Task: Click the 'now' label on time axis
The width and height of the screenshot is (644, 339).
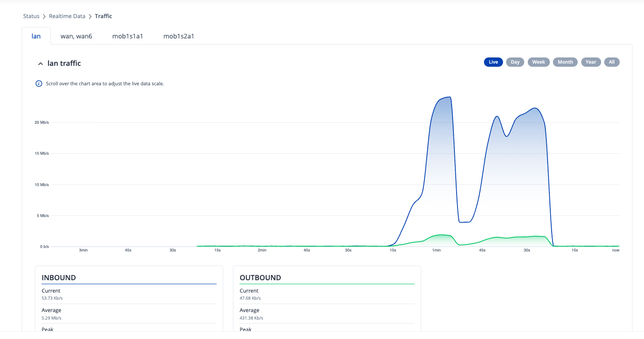Action: coord(615,250)
